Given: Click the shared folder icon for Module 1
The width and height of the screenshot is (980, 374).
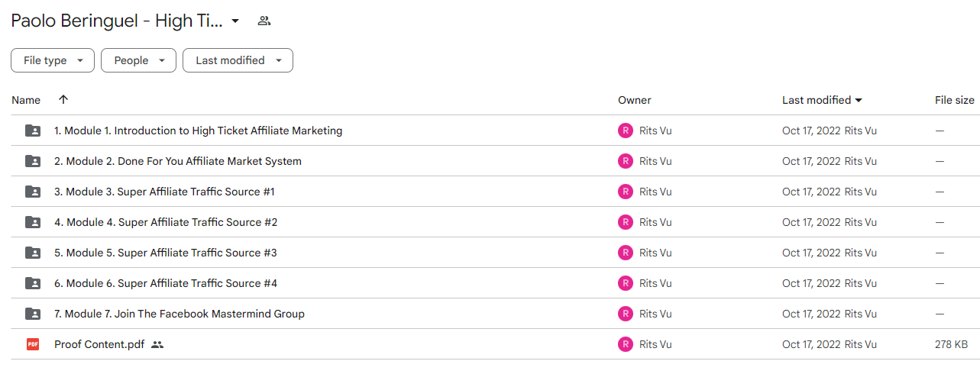Looking at the screenshot, I should 33,131.
